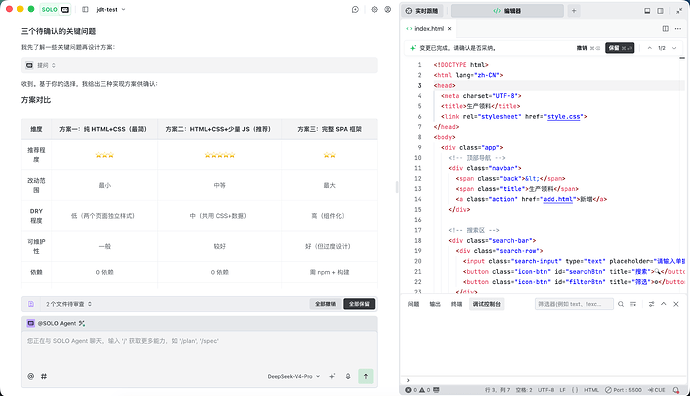Click LF line ending in status bar
The width and height of the screenshot is (690, 396).
(562, 390)
